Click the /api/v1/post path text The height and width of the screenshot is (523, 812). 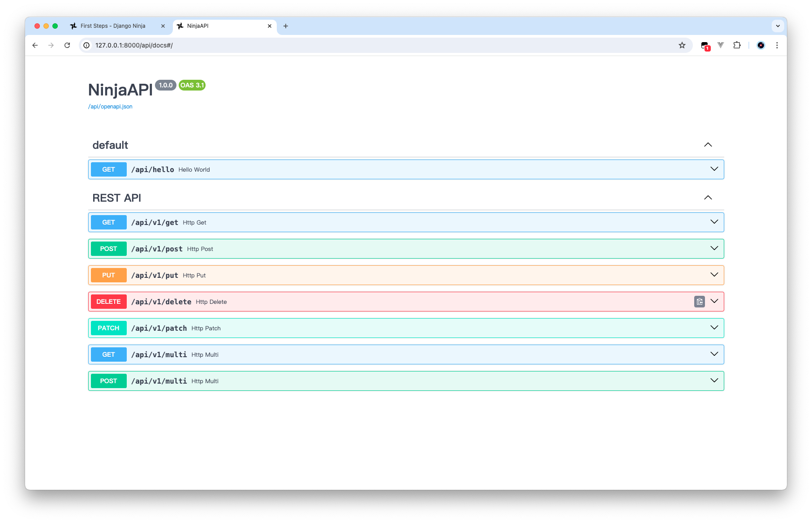157,249
